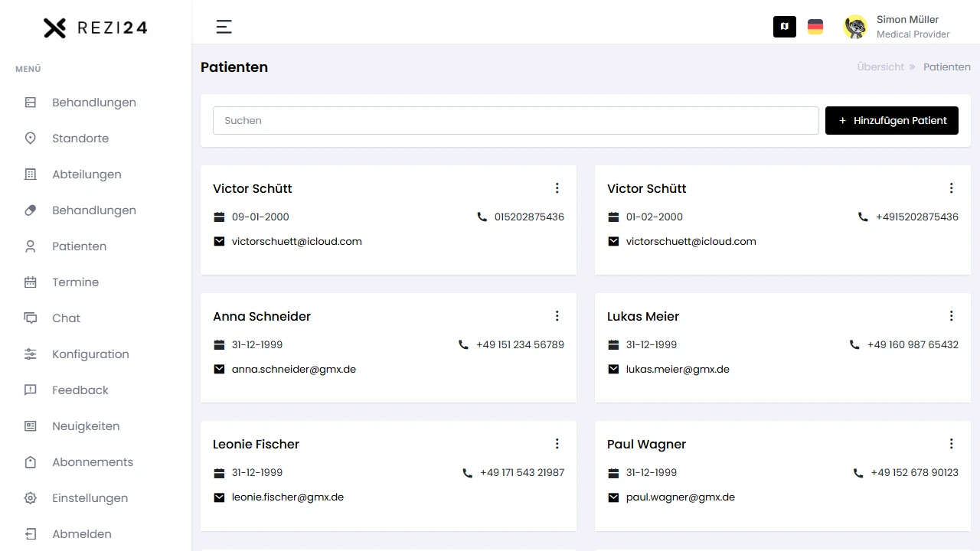Open three-dot menu for Paul Wagner

tap(951, 444)
